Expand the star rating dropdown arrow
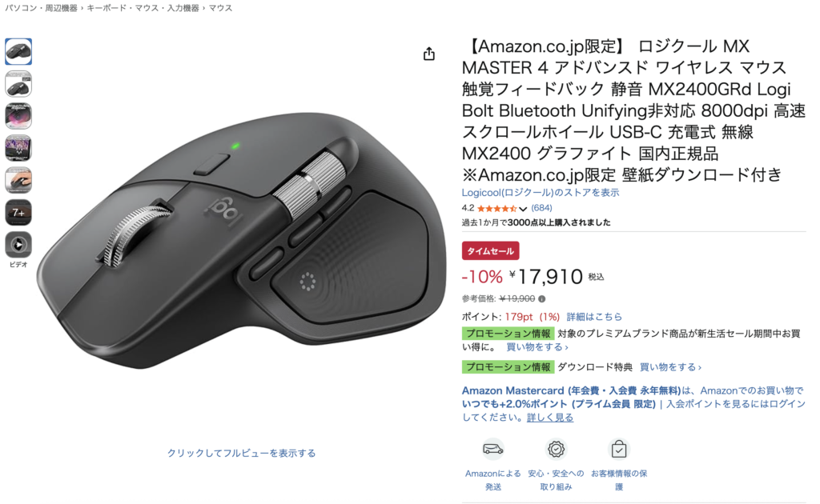 click(x=523, y=208)
